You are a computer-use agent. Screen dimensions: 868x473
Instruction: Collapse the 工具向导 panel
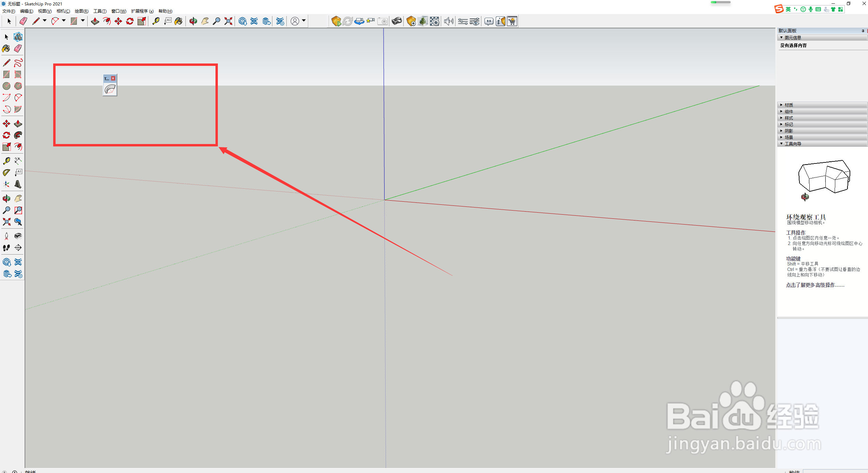[x=793, y=144]
